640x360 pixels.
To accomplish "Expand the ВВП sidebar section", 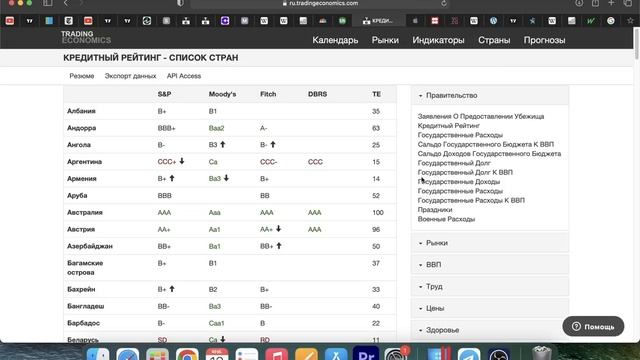I will (x=490, y=264).
